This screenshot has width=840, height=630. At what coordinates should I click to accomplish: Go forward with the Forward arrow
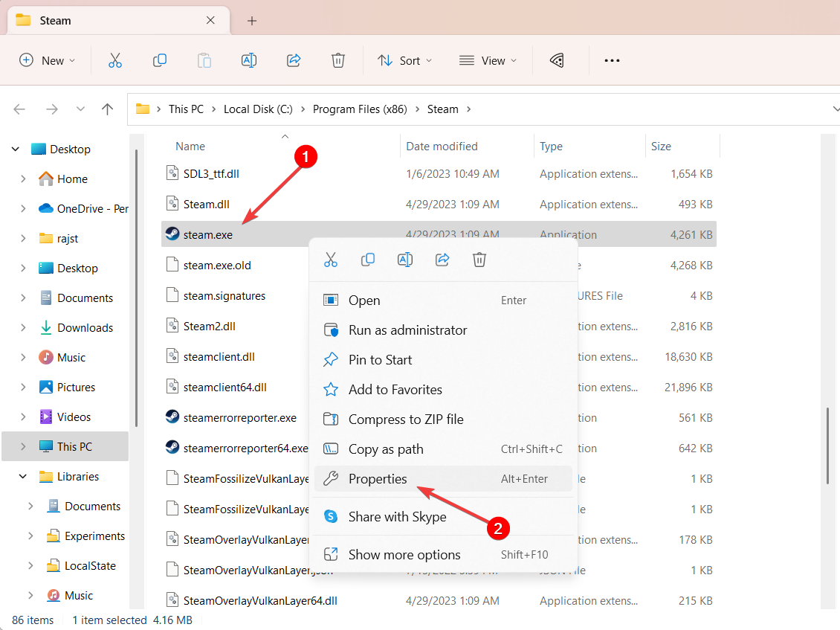tap(52, 109)
